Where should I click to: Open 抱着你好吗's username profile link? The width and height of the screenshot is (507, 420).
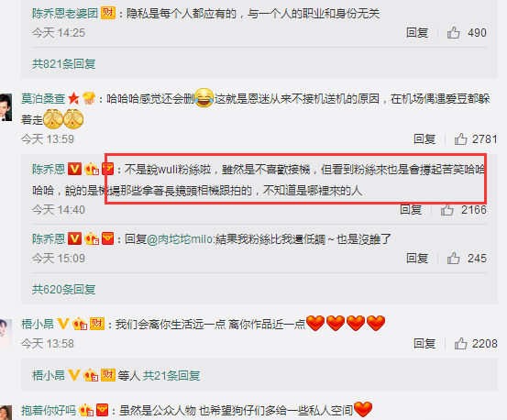tap(49, 410)
